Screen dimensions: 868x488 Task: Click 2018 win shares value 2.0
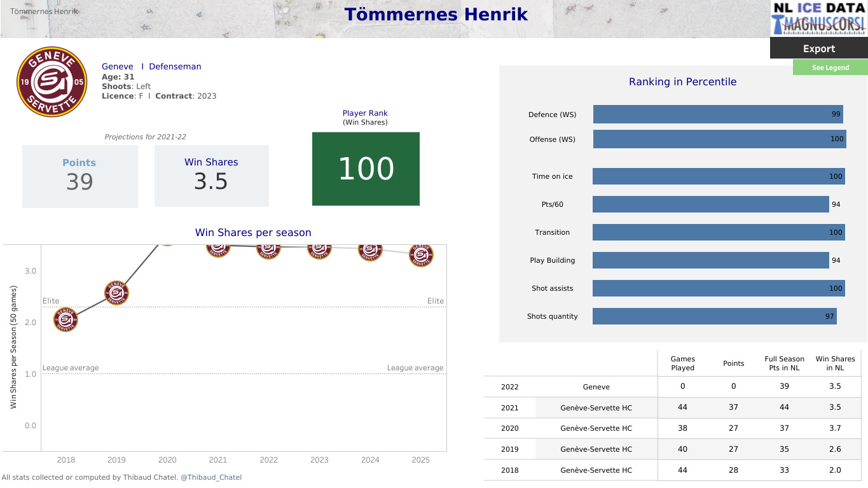point(835,470)
